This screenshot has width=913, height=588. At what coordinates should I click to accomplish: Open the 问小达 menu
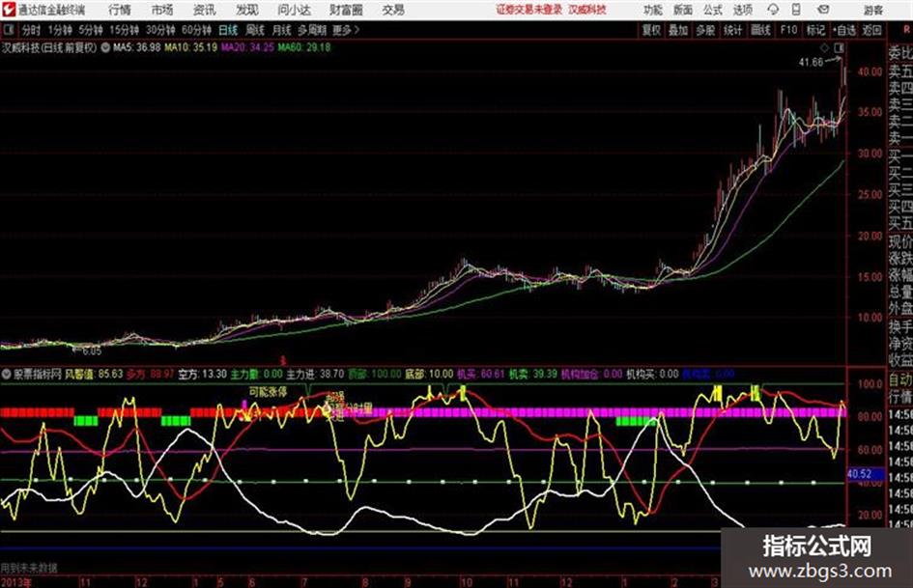(x=294, y=10)
